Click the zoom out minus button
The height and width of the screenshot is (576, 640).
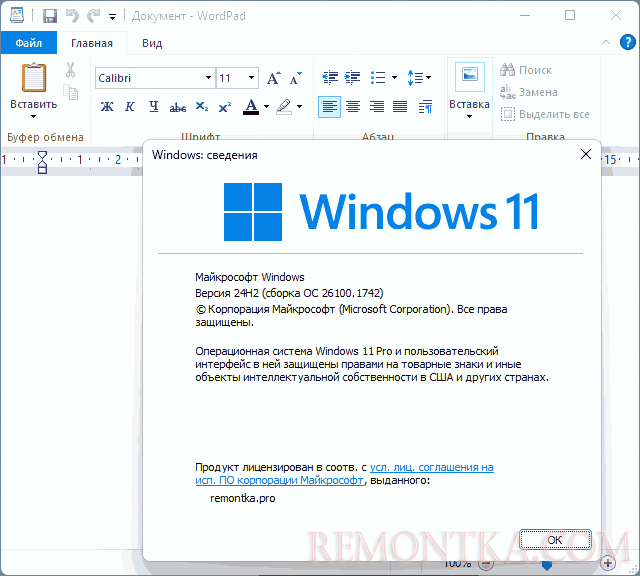point(486,564)
